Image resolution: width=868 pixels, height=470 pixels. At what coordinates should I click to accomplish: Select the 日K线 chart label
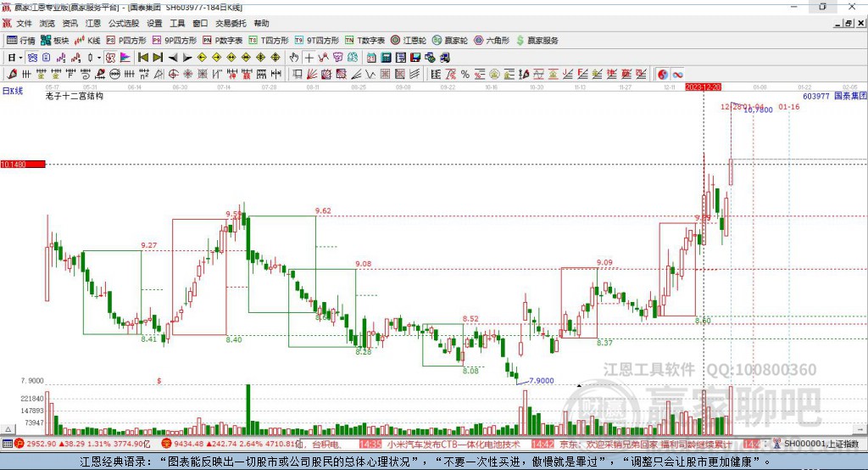click(x=13, y=91)
